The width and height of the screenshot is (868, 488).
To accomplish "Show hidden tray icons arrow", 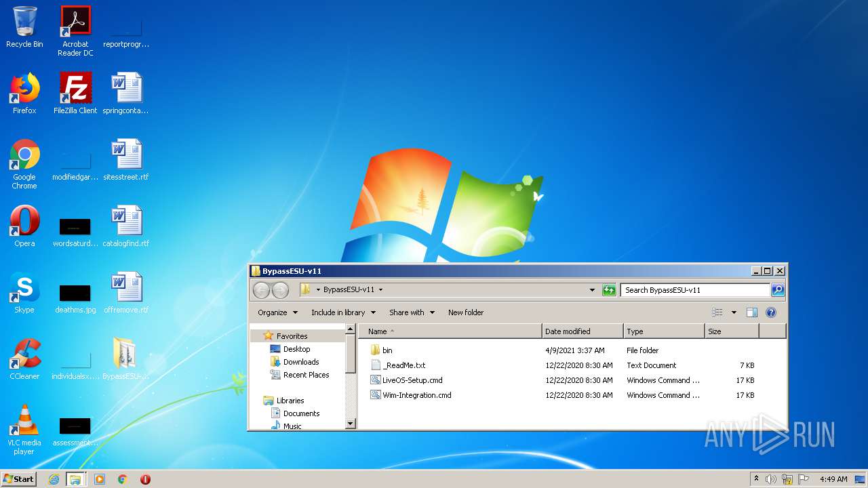I will [757, 479].
